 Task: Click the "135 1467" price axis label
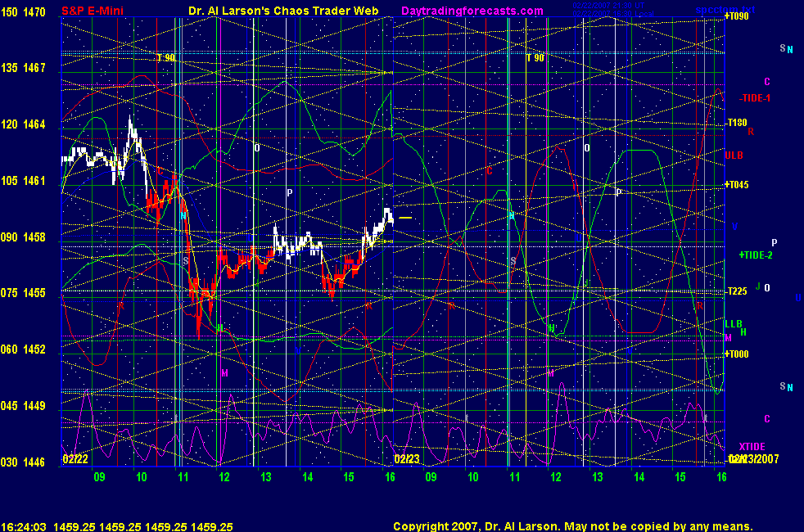[x=23, y=68]
